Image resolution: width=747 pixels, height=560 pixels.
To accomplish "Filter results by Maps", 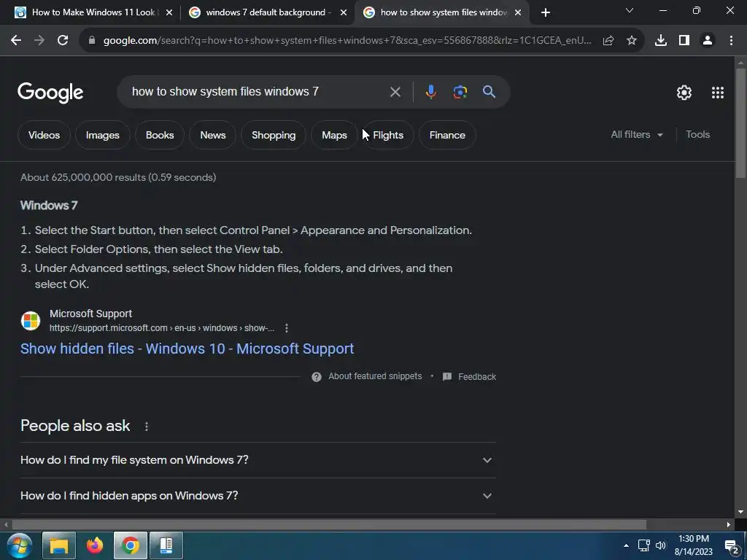I will tap(334, 135).
